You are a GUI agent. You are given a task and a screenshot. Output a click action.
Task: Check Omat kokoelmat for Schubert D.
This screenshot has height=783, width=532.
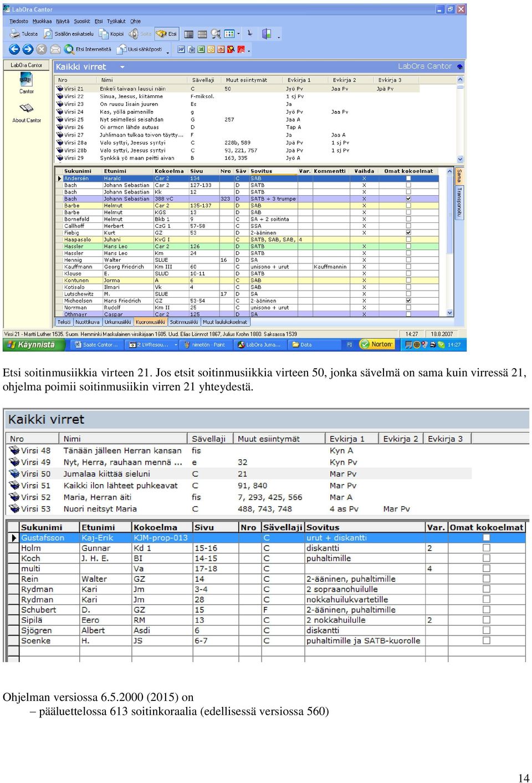pyautogui.click(x=487, y=610)
